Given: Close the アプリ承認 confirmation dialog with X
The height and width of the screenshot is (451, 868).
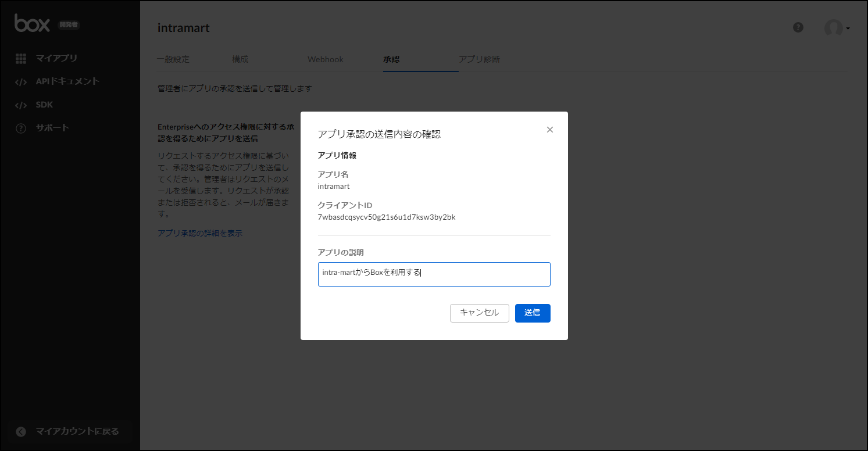Looking at the screenshot, I should click(x=550, y=130).
